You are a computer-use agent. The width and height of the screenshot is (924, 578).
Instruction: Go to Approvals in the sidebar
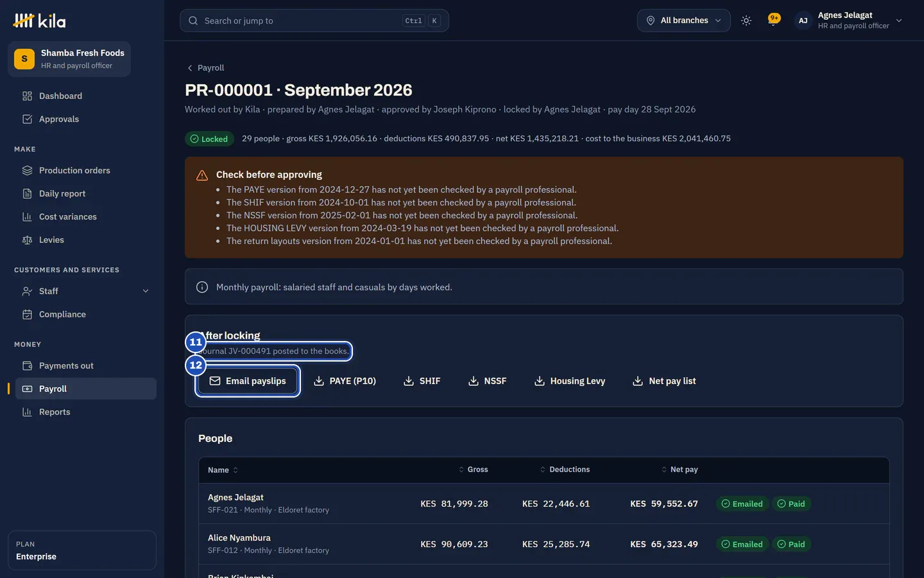click(x=86, y=119)
